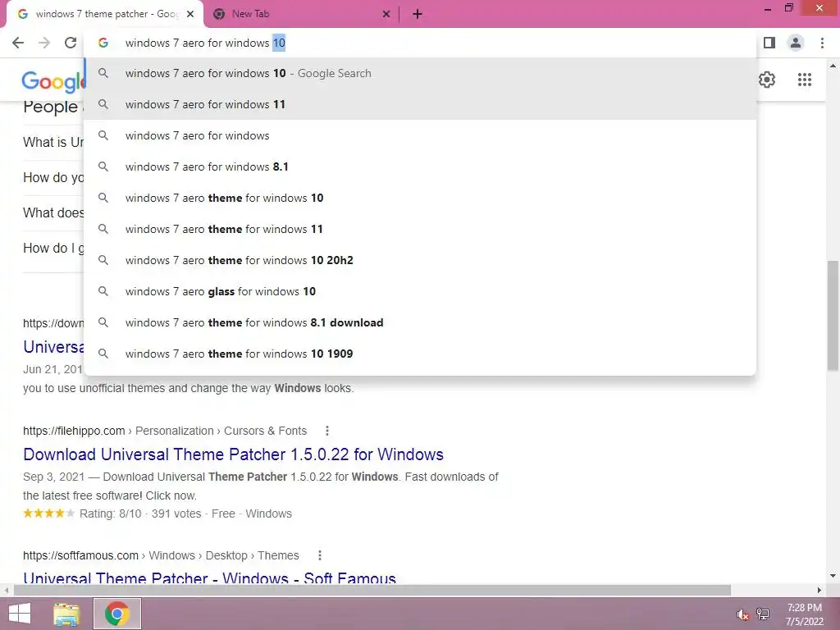Open Google quick settings gear
The height and width of the screenshot is (630, 840).
767,80
